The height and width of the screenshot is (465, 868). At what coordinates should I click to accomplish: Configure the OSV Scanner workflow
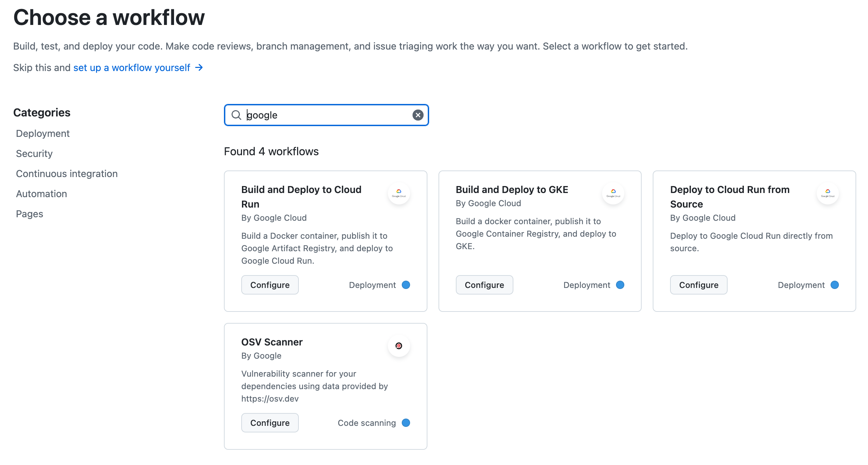point(270,423)
